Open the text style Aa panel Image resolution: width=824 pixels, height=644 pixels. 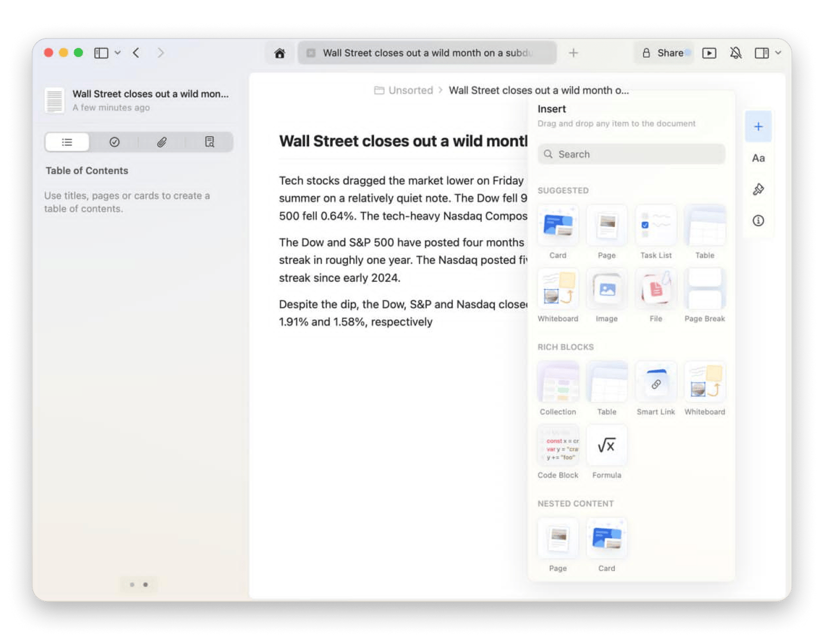coord(758,158)
